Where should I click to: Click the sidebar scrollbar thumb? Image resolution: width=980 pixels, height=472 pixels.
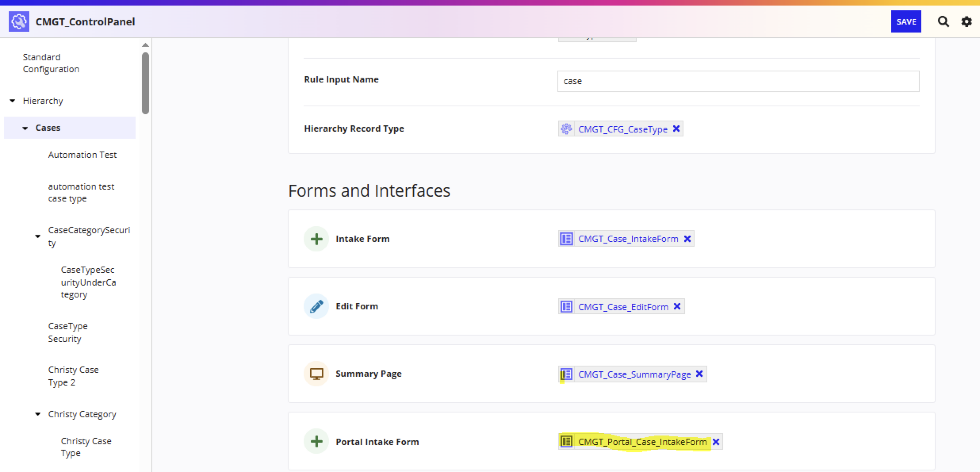click(x=145, y=83)
